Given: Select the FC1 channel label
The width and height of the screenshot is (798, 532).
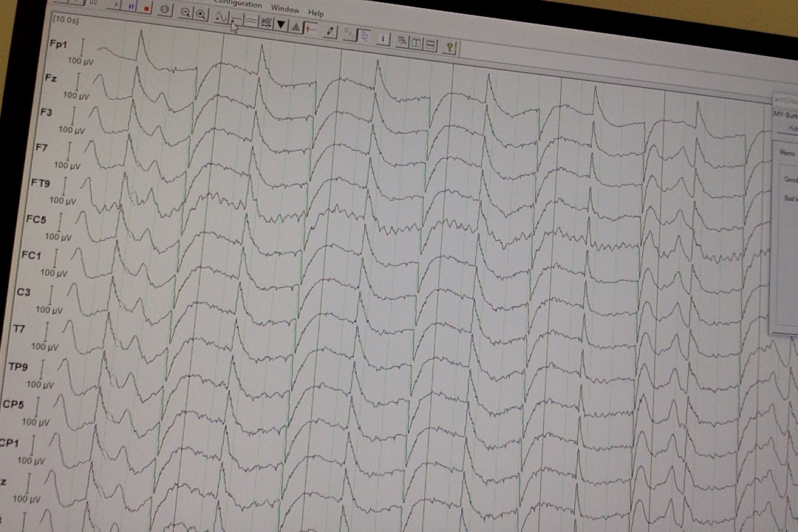Looking at the screenshot, I should [31, 255].
